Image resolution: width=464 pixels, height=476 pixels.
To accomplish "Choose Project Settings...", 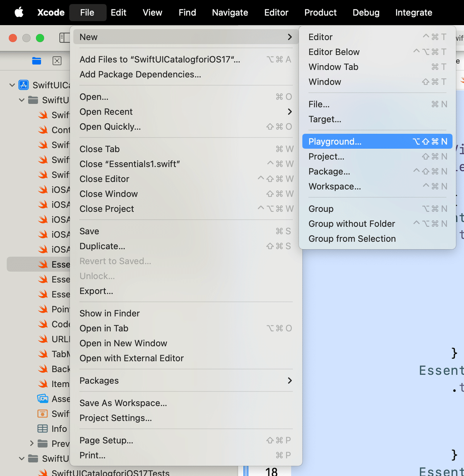I will click(x=186, y=418).
